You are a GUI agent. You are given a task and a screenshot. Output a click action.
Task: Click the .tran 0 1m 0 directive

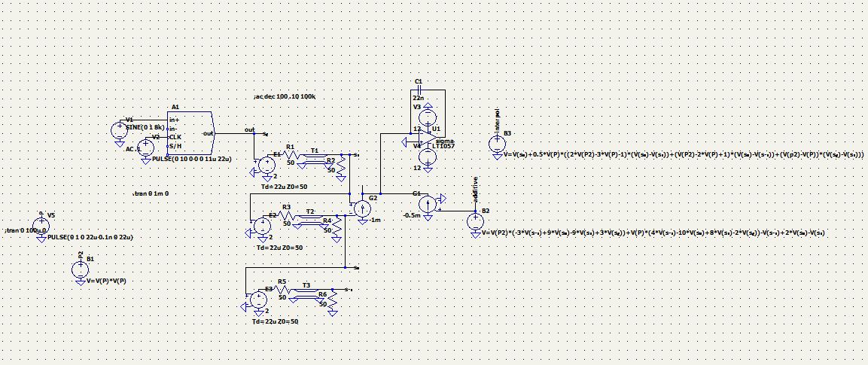[151, 194]
